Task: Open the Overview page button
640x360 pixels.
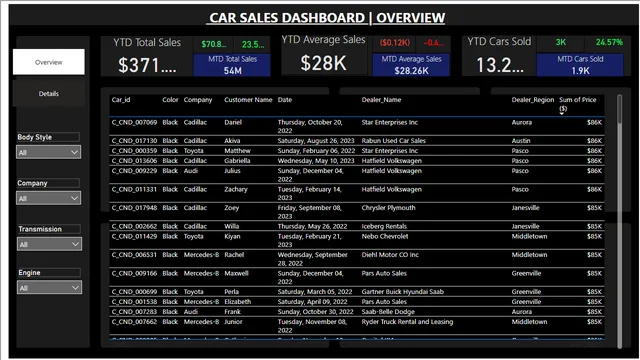Action: coord(49,62)
